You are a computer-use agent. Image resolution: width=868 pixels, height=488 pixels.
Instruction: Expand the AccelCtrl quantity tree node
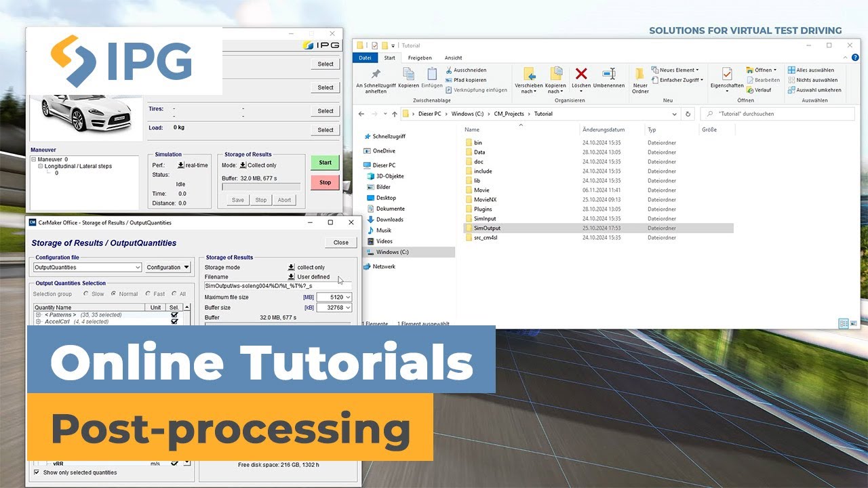pyautogui.click(x=38, y=322)
